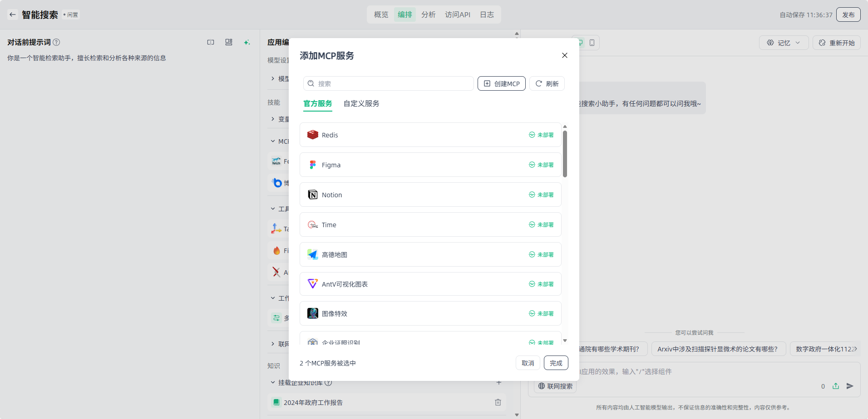Expand the 变量 section chevron
The image size is (868, 419).
click(x=273, y=119)
